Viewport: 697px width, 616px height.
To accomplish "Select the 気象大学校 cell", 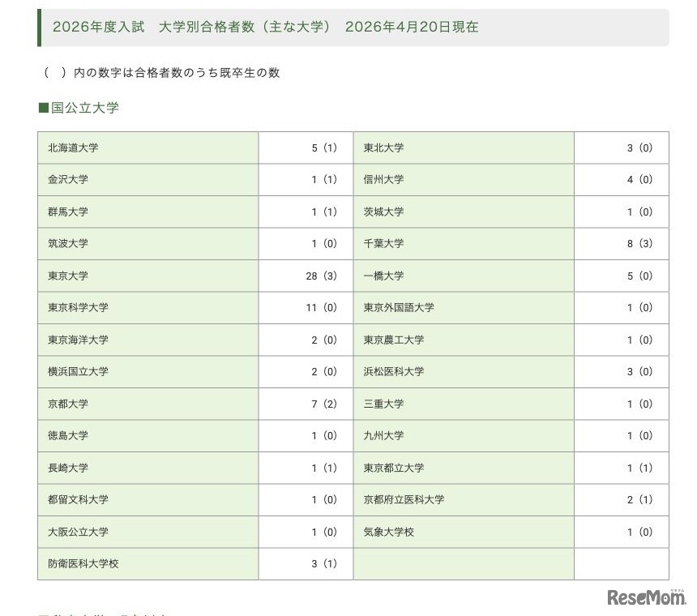I will [x=464, y=532].
